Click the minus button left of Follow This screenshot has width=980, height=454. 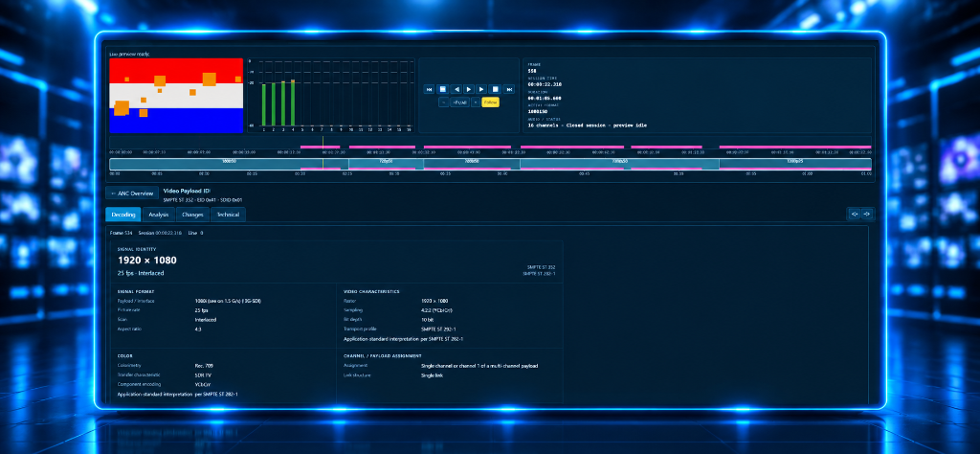[x=444, y=102]
